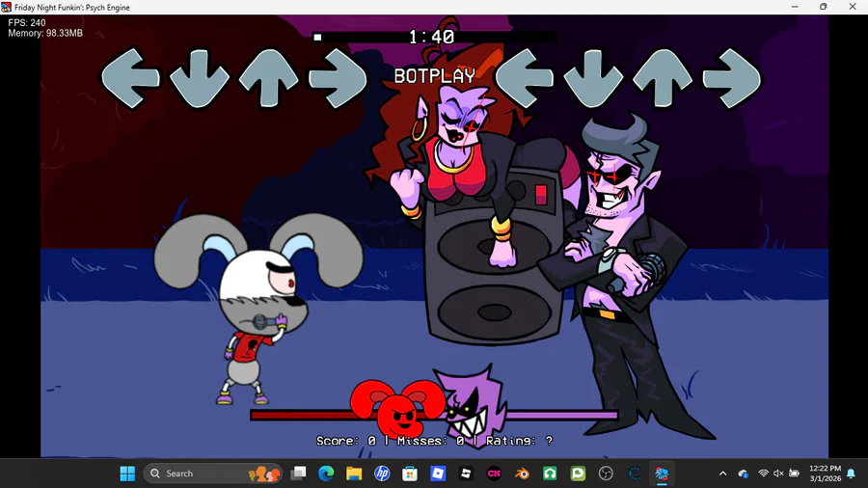This screenshot has height=488, width=868.
Task: Maximize the Psych Engine window
Action: [824, 7]
